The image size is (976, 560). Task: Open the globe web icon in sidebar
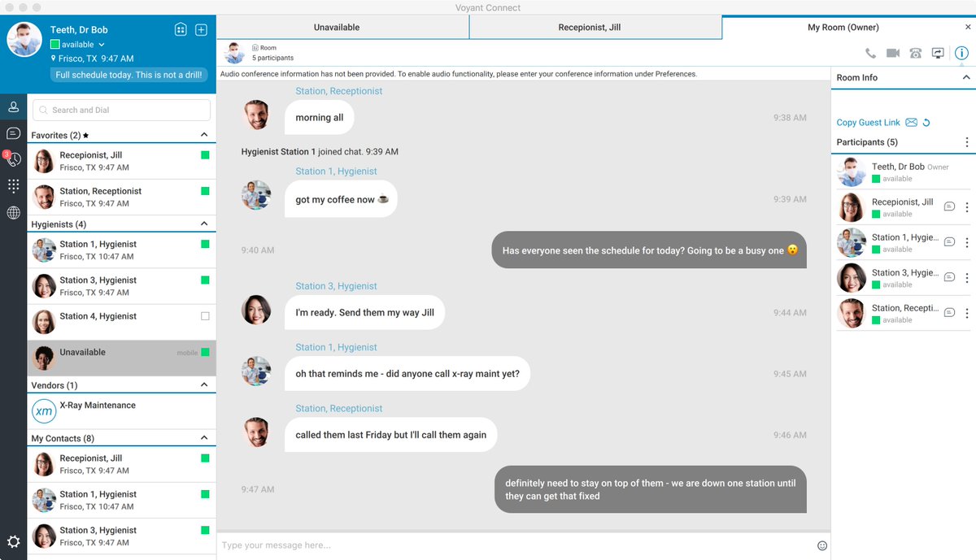click(x=13, y=213)
